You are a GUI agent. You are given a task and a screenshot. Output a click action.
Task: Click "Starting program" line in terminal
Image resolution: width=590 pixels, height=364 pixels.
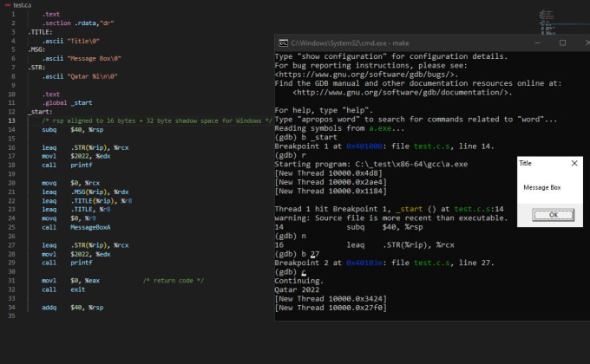pos(371,165)
